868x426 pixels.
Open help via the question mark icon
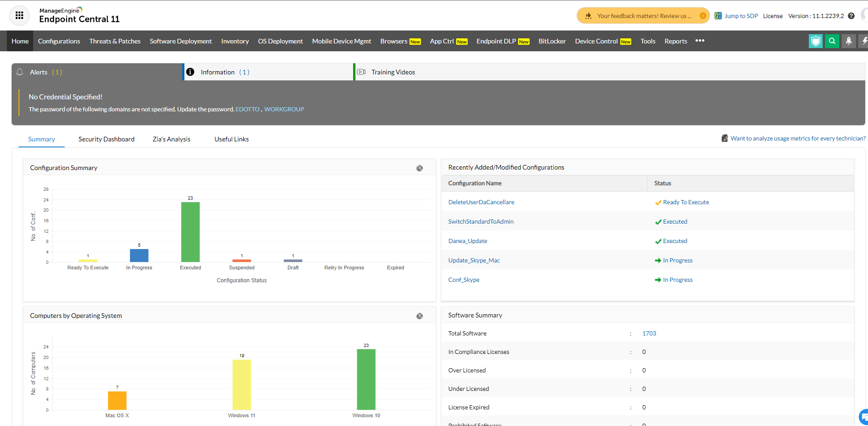click(x=851, y=16)
